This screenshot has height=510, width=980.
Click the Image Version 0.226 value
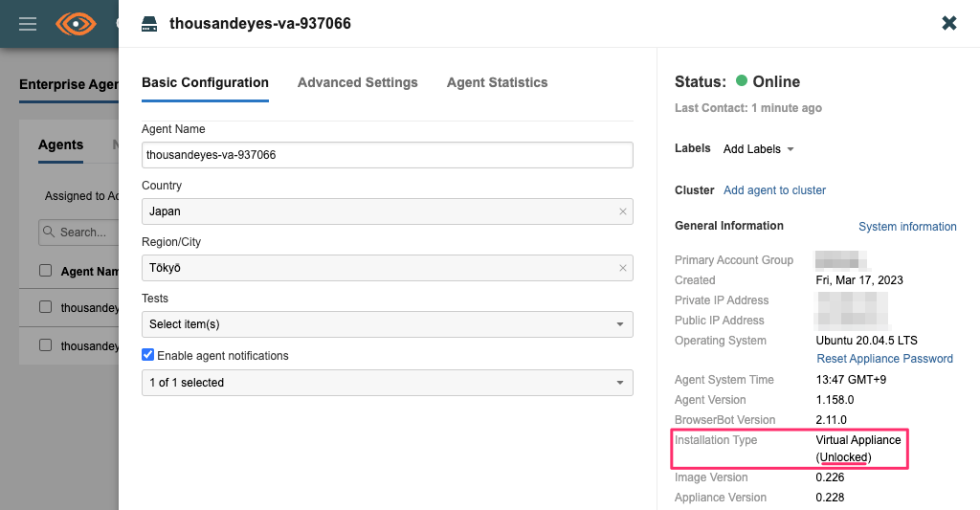pyautogui.click(x=830, y=477)
